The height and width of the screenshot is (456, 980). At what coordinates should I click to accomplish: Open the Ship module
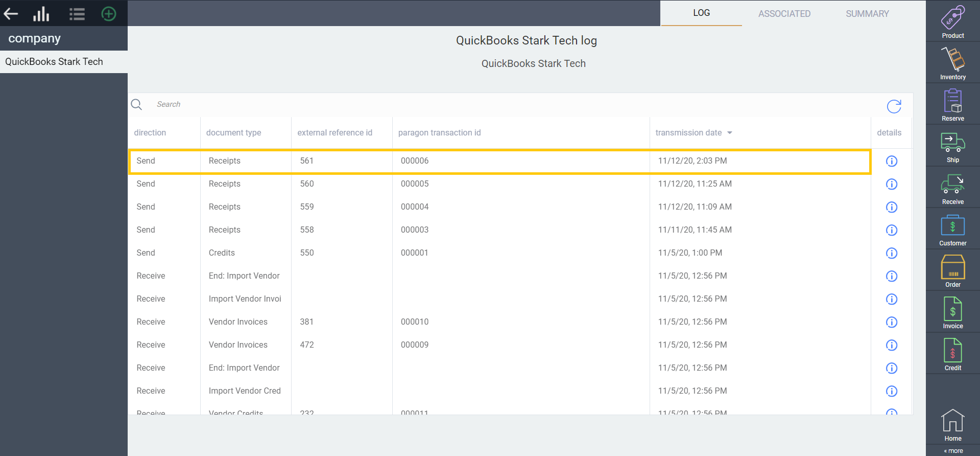953,147
